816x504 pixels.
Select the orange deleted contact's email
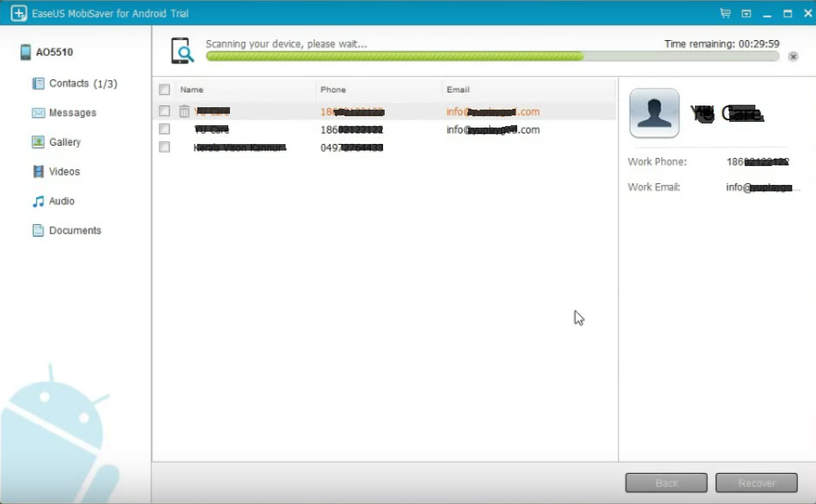493,112
